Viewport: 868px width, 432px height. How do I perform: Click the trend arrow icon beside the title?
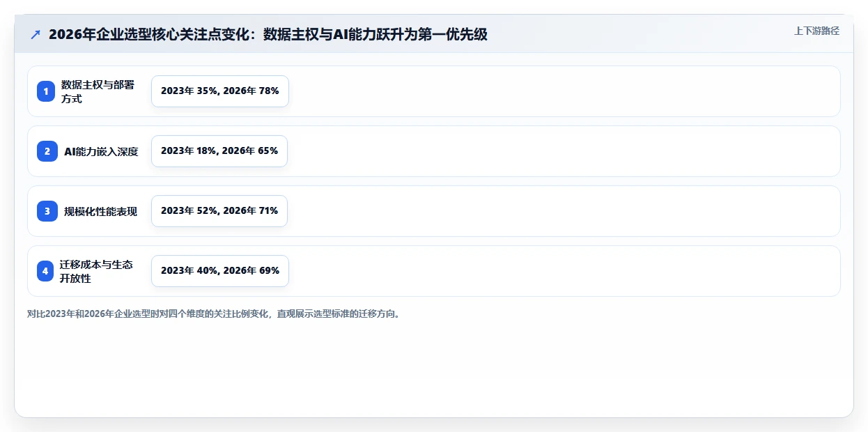[36, 34]
